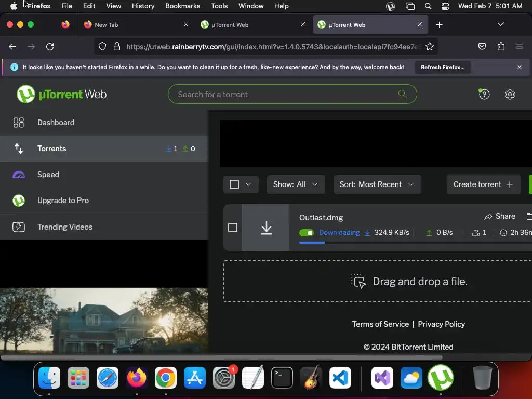532x399 pixels.
Task: Reload the page with the reload icon
Action: 50,46
